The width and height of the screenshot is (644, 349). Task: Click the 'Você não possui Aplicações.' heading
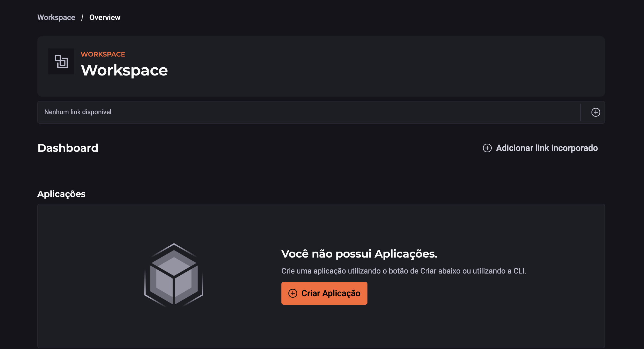(x=359, y=254)
